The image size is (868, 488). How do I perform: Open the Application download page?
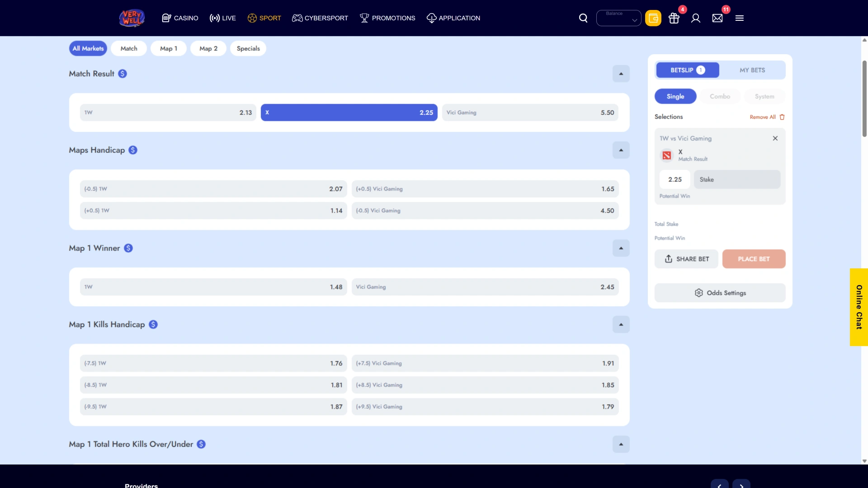coord(453,18)
